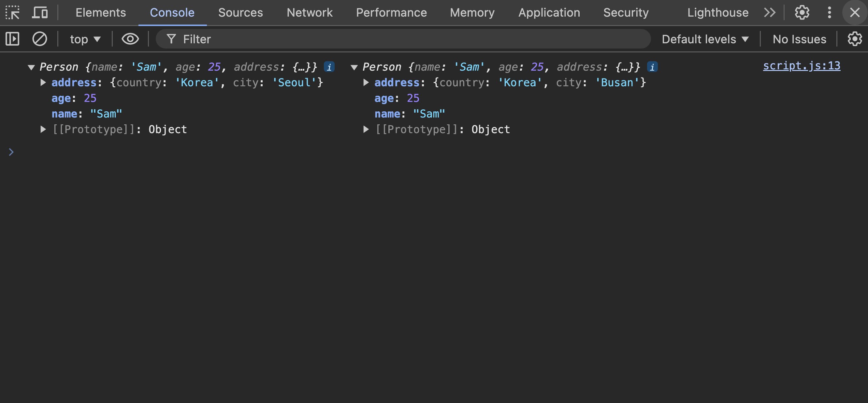Toggle the device toolbar icon

(x=40, y=12)
